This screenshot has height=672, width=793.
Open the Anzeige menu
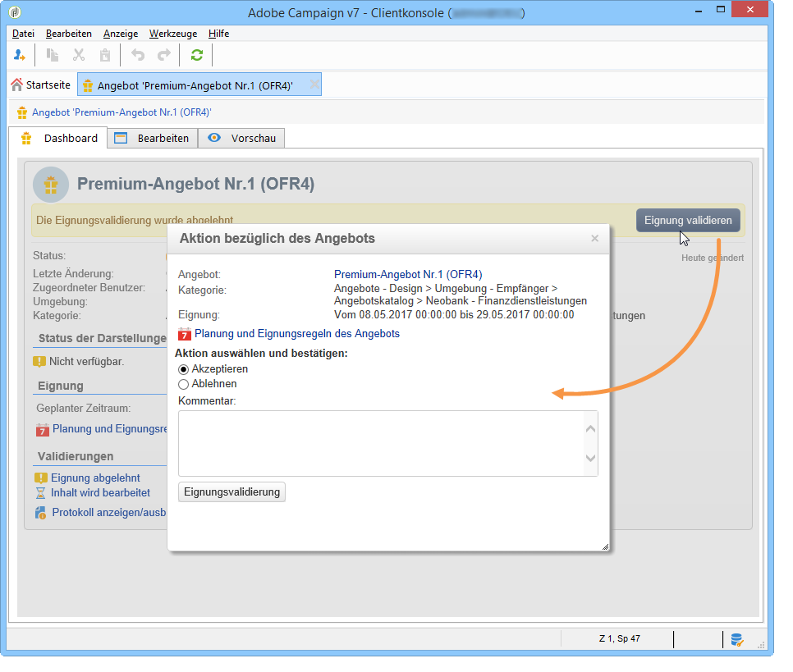121,34
